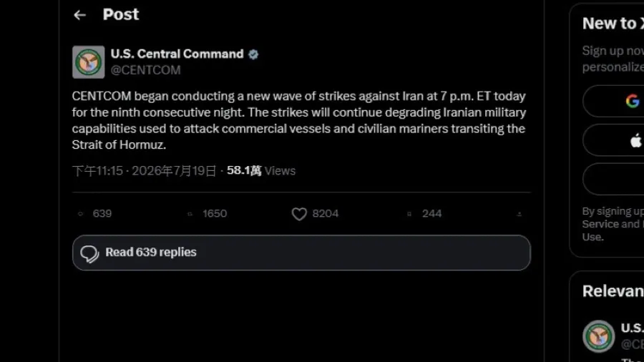Click the share icon on the post
The image size is (644, 362).
click(519, 214)
